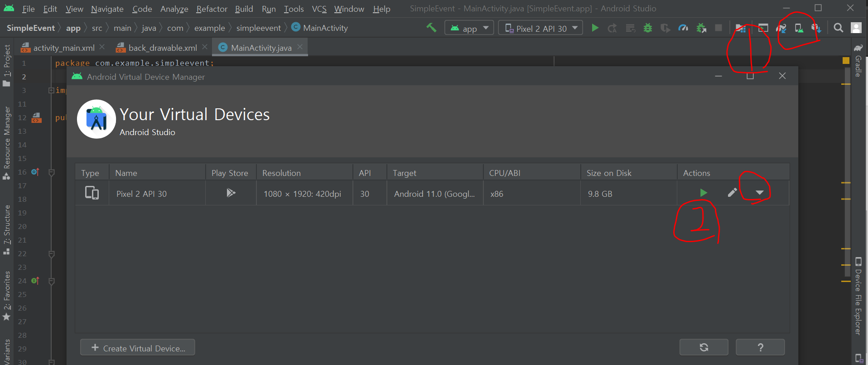Click the Apply Code Changes icon
Screen dimensions: 868x365
pyautogui.click(x=630, y=28)
